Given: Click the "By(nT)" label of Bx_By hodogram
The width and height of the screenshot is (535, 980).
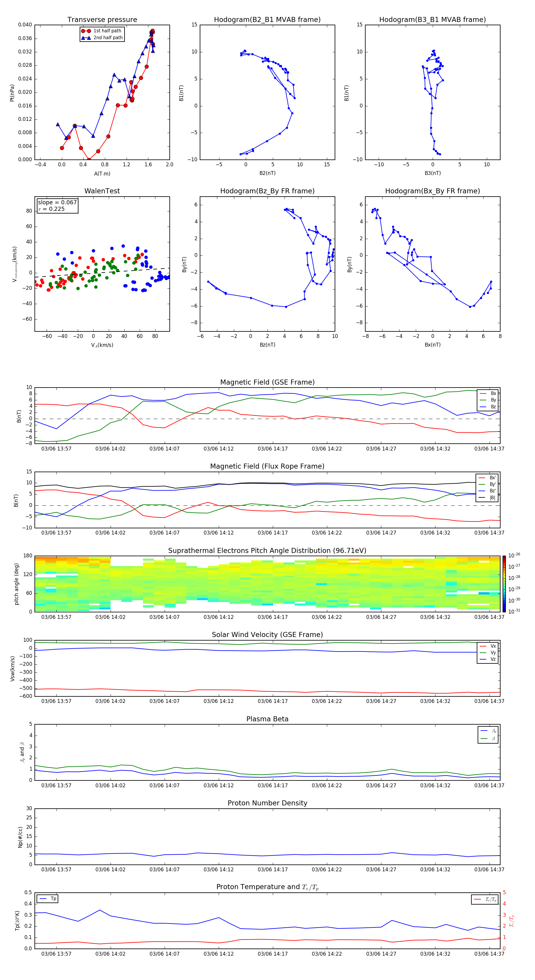Looking at the screenshot, I should (x=350, y=264).
